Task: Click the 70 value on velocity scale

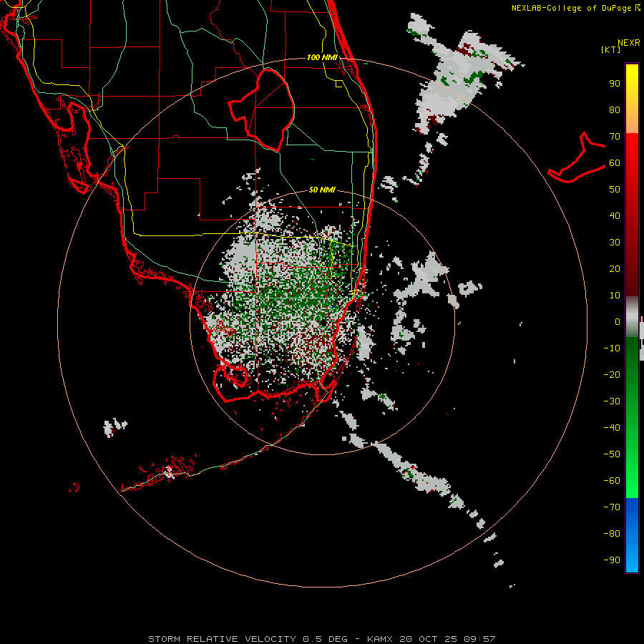Action: pos(615,137)
